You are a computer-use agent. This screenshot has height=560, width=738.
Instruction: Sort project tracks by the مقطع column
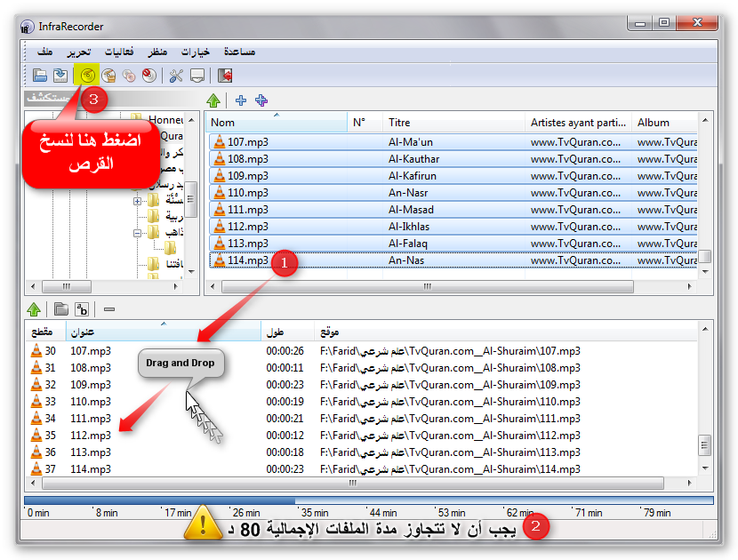(x=45, y=332)
